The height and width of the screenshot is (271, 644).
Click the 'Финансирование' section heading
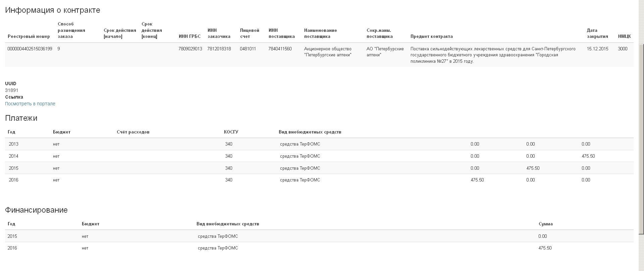pyautogui.click(x=36, y=210)
